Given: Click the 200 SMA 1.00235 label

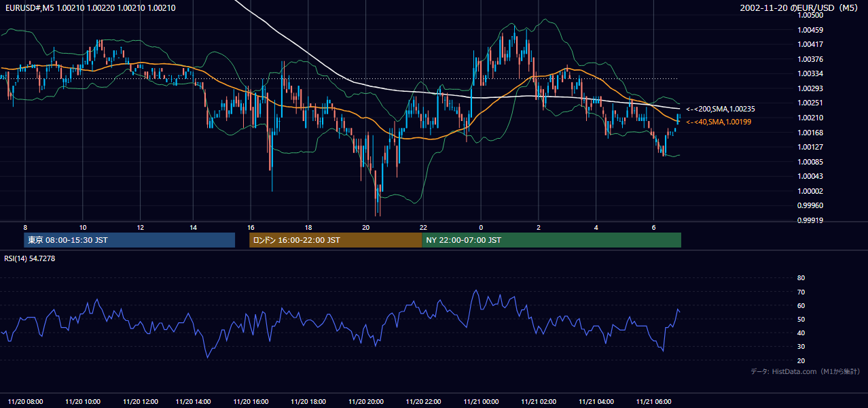Looking at the screenshot, I should (721, 109).
